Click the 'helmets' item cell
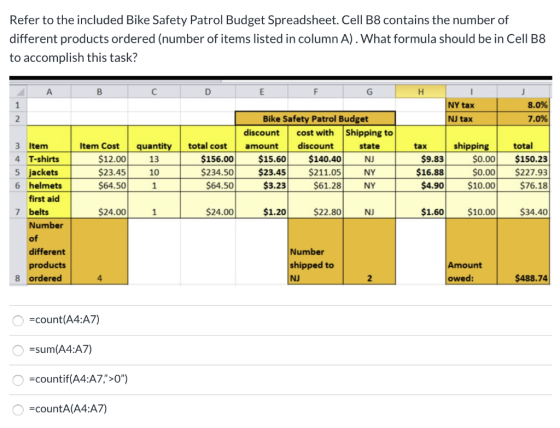560x428 pixels. [49, 185]
